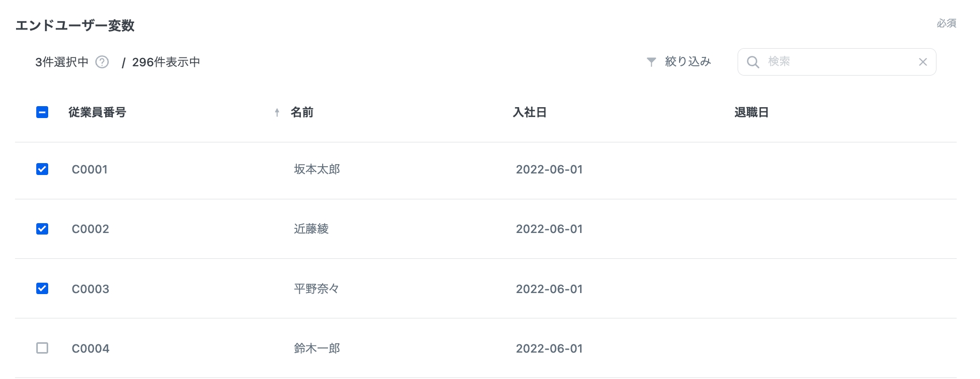Sort by 入社日 column header
This screenshot has height=379, width=980.
[x=529, y=112]
